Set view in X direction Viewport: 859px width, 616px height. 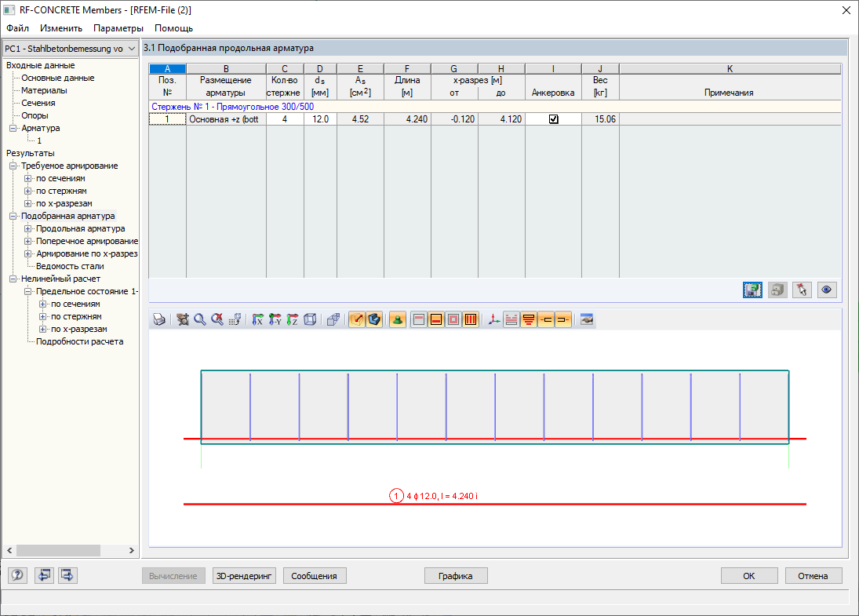(x=257, y=319)
